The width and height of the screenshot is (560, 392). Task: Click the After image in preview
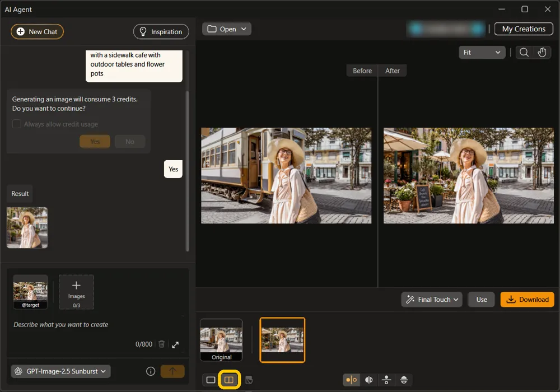pyautogui.click(x=469, y=176)
